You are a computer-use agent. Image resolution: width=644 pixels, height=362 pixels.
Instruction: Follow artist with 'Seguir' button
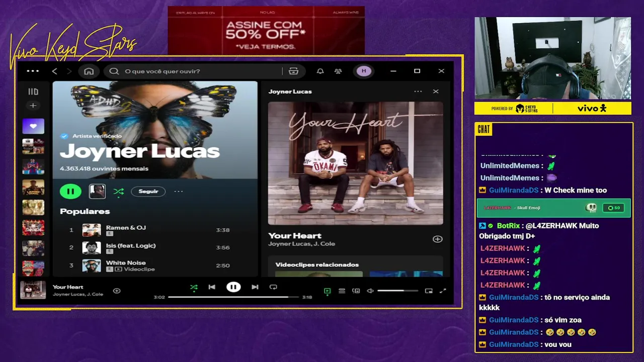(148, 191)
